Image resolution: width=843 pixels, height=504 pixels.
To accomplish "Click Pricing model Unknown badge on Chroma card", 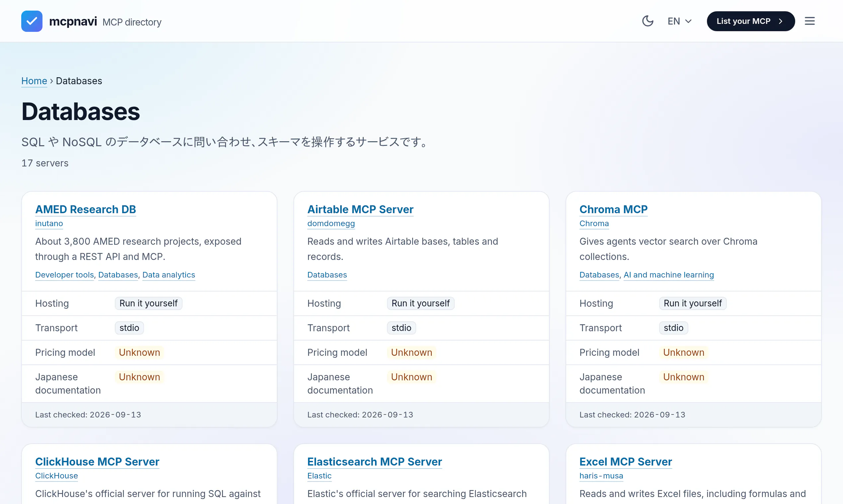I will point(684,352).
